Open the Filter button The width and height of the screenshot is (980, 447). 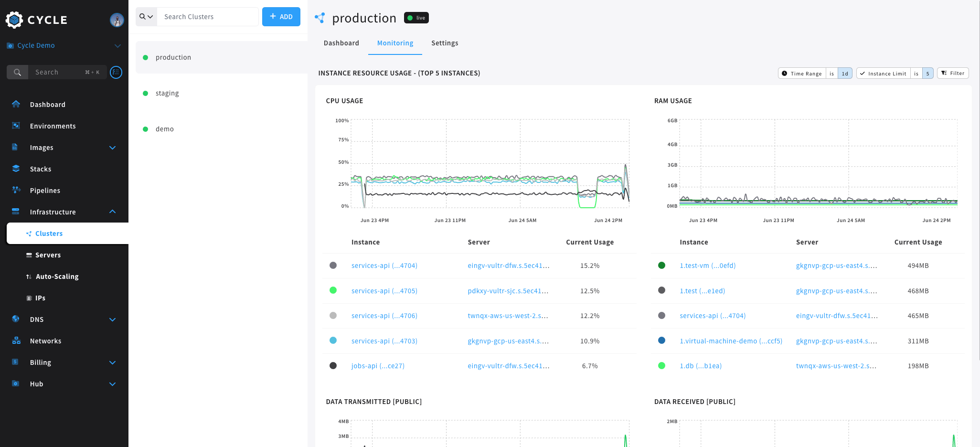pyautogui.click(x=953, y=73)
